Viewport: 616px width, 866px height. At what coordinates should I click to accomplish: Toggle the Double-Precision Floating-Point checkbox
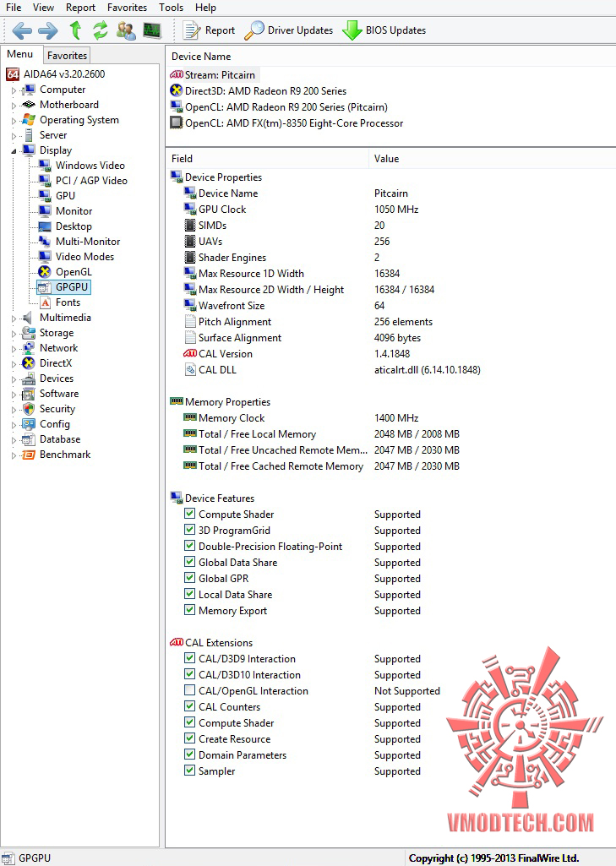(x=189, y=546)
